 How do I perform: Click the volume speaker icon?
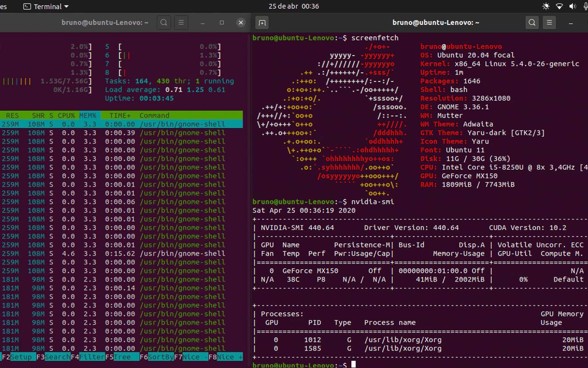[572, 6]
